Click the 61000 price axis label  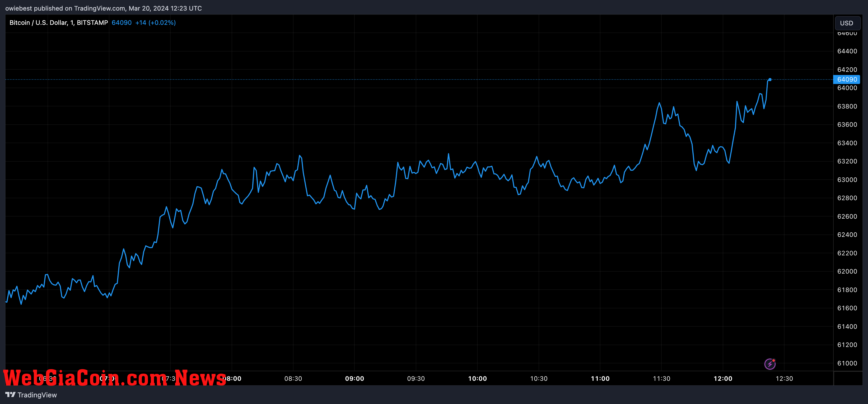[x=847, y=363]
